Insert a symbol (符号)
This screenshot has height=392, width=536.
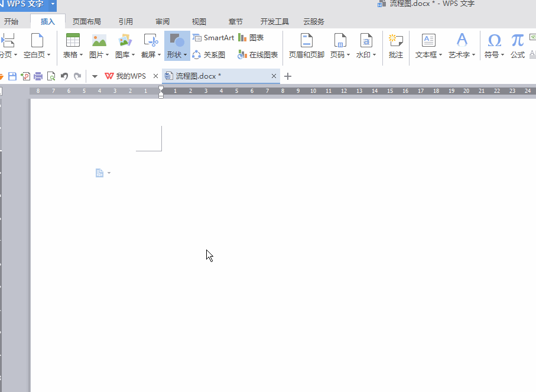[x=494, y=46]
